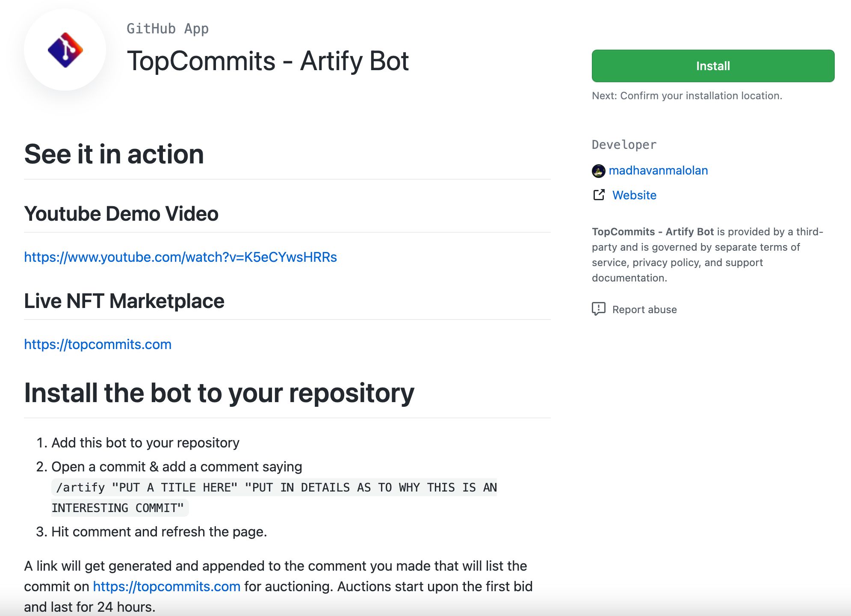Click the Report abuse flag icon
The image size is (851, 616).
tap(599, 309)
